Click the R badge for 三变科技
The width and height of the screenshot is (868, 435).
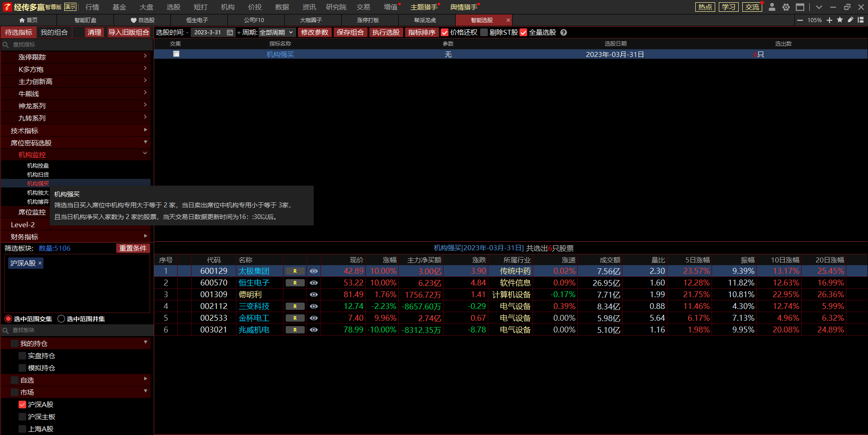(295, 306)
